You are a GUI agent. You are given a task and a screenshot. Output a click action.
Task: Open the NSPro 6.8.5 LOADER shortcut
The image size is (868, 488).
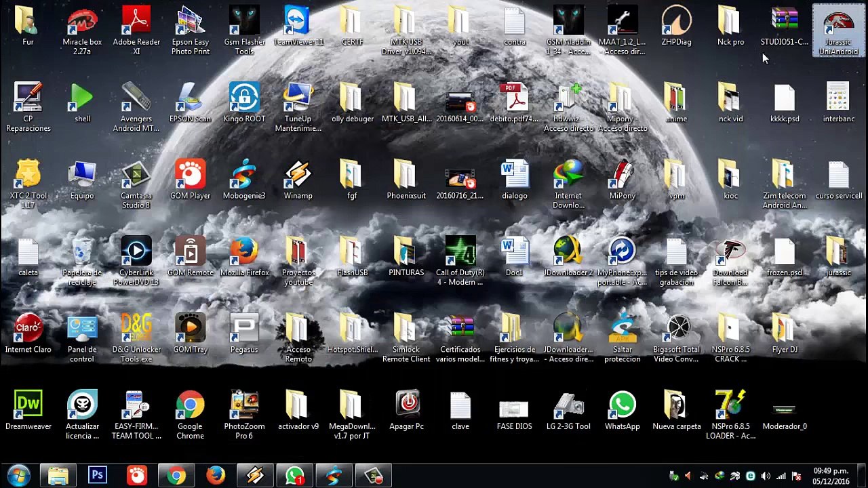[x=730, y=415]
